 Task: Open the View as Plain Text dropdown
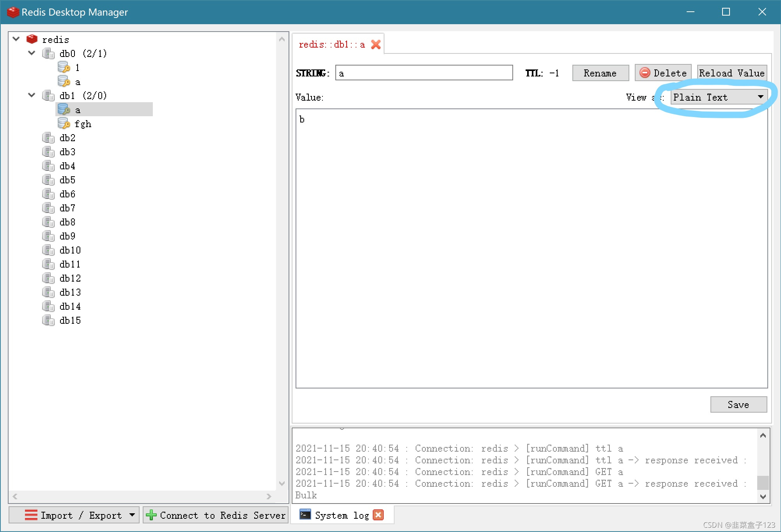pyautogui.click(x=719, y=97)
